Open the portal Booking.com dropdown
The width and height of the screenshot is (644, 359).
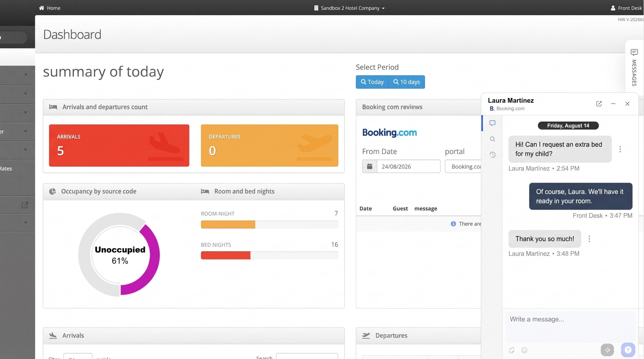click(x=463, y=166)
